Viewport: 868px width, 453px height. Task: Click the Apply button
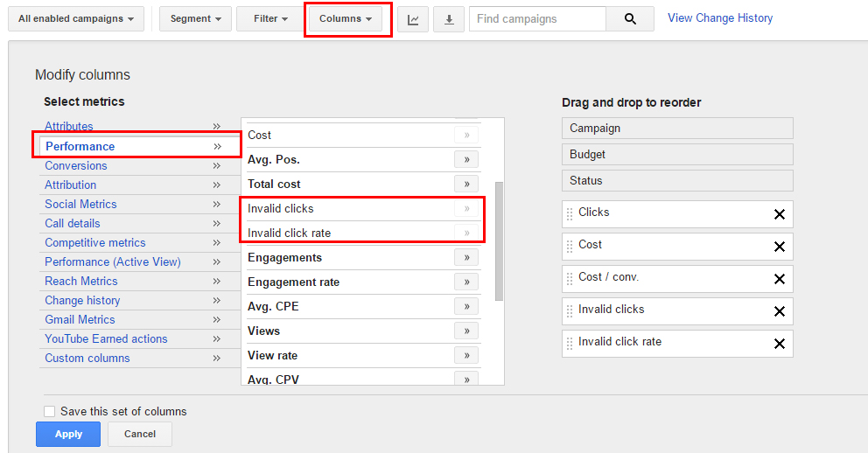[68, 434]
